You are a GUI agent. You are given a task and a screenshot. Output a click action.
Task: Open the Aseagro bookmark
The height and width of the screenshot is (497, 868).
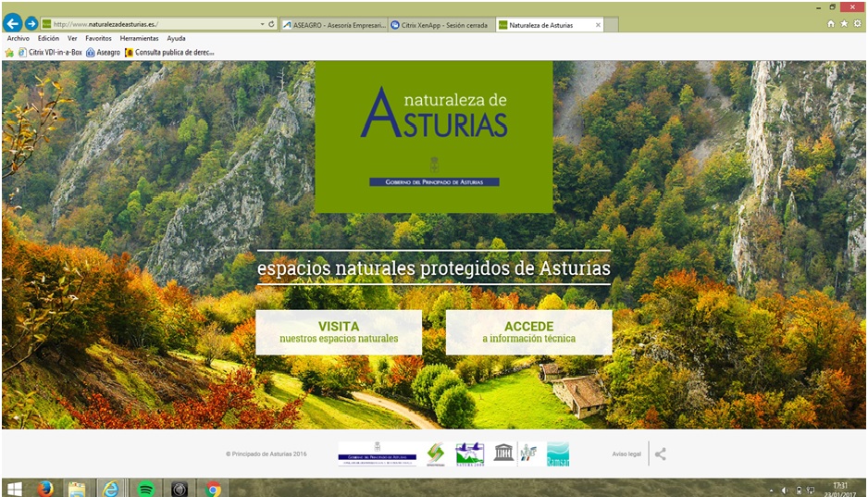coord(103,53)
